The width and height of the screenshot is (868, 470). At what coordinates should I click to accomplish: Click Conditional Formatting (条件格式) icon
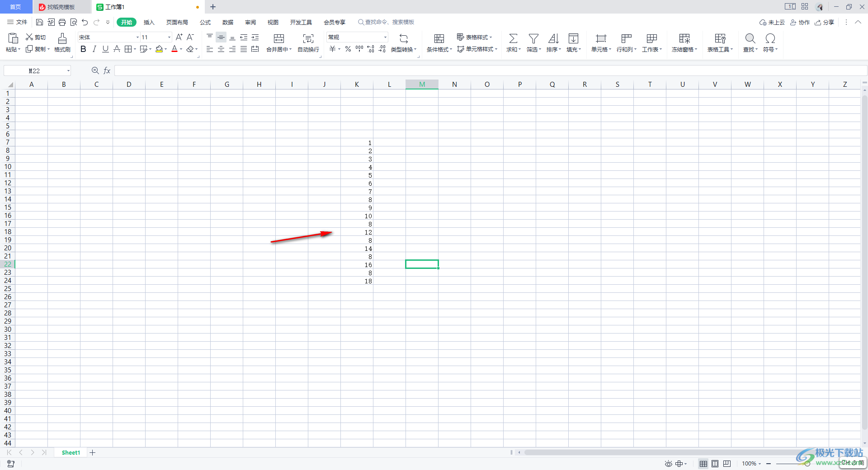pyautogui.click(x=439, y=38)
